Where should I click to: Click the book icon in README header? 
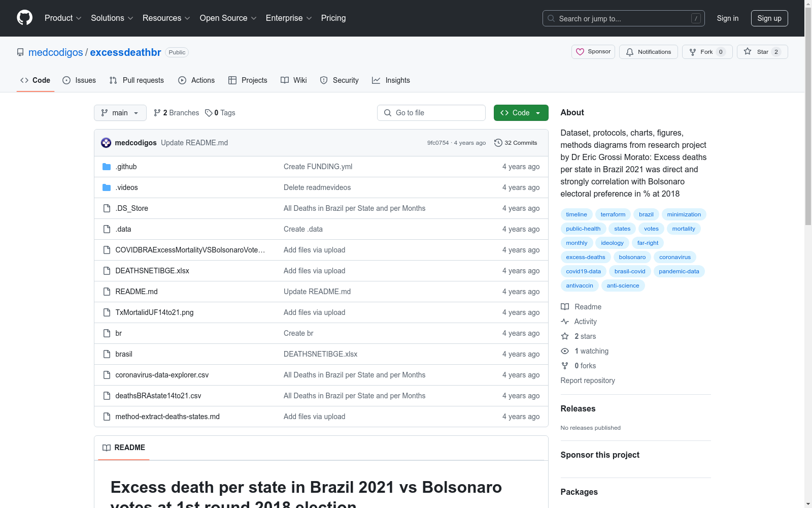pos(107,448)
